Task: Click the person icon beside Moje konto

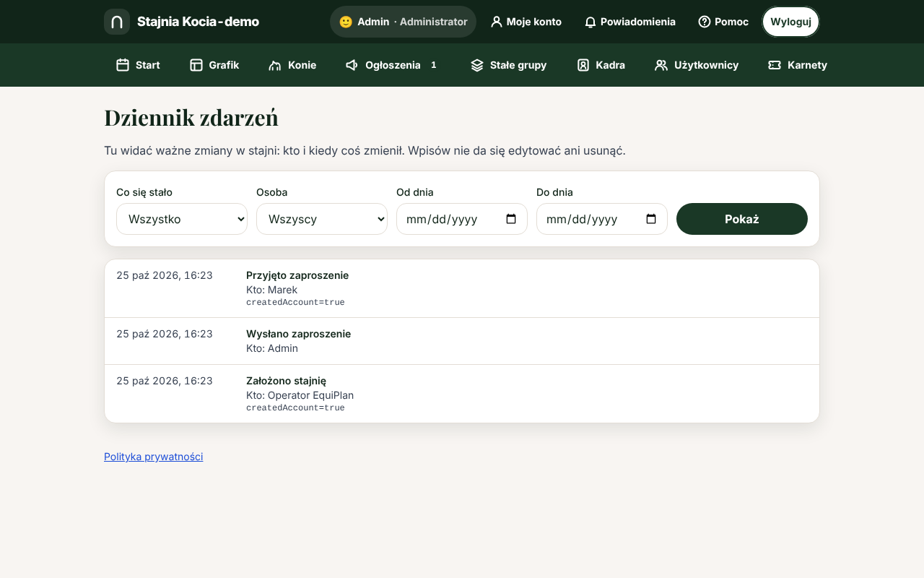Action: point(496,22)
